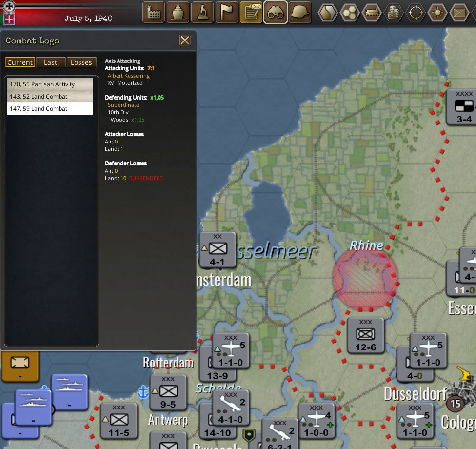Screen dimensions: 476x449
Task: Open the reports and messages panel
Action: tap(251, 13)
